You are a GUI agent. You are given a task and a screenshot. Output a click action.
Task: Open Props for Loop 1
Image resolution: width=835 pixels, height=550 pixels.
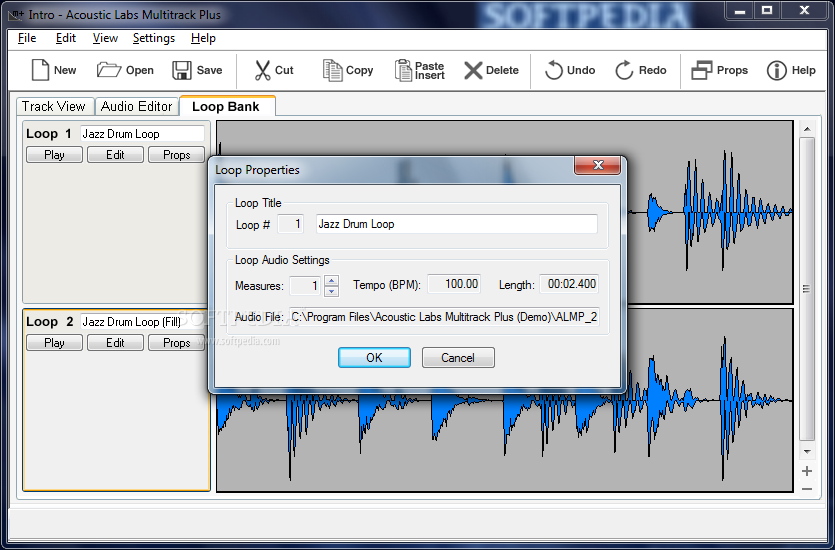tap(176, 155)
